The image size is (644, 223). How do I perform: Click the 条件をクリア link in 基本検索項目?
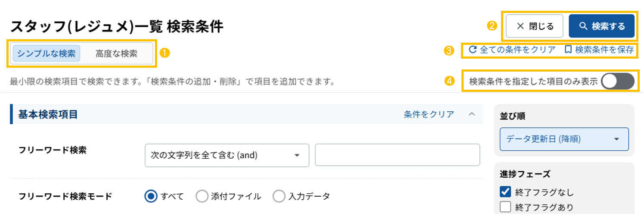click(429, 114)
